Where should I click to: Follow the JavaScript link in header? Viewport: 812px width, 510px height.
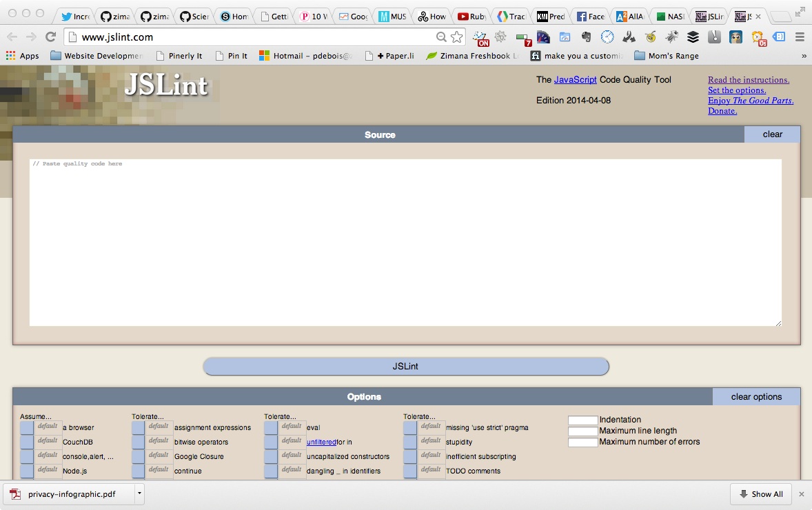pos(576,79)
